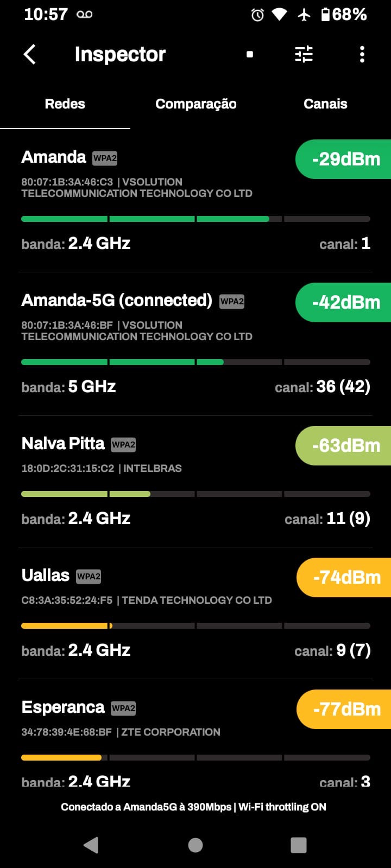Tap the WPA2 badge beside Nalva Pitta

tap(123, 445)
